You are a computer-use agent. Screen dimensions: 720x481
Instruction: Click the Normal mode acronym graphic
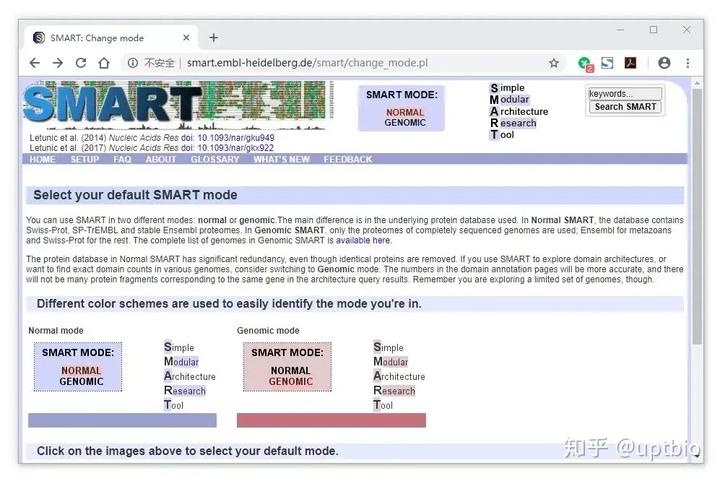point(190,376)
